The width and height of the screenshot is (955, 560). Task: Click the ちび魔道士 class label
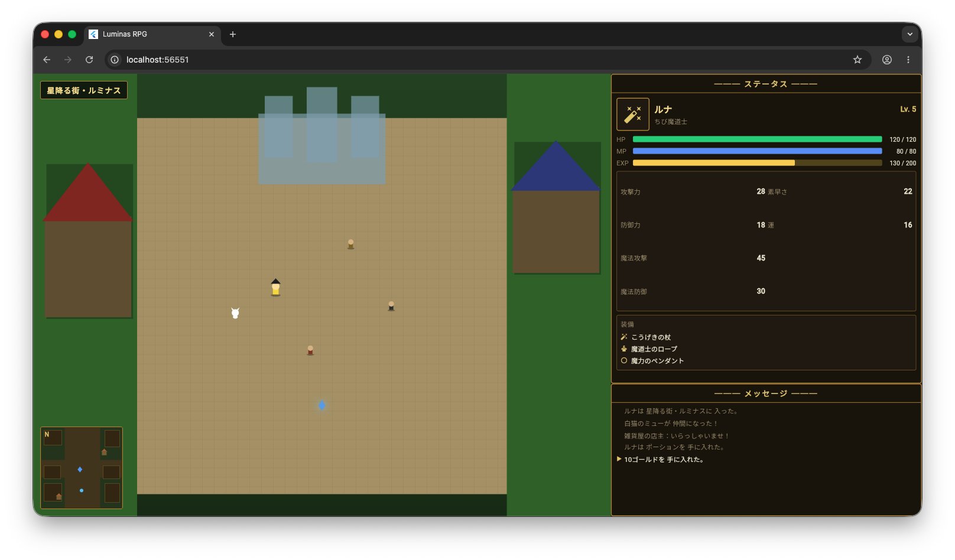(x=671, y=122)
